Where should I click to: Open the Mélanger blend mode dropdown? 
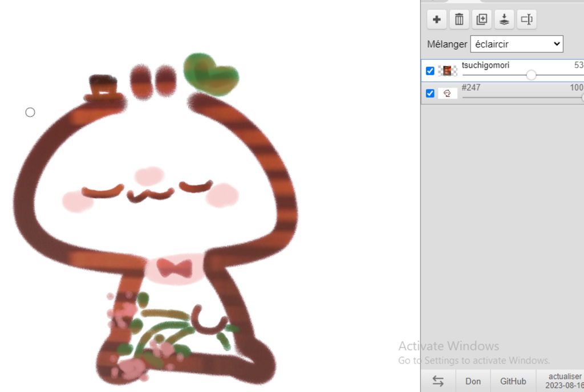tap(517, 44)
